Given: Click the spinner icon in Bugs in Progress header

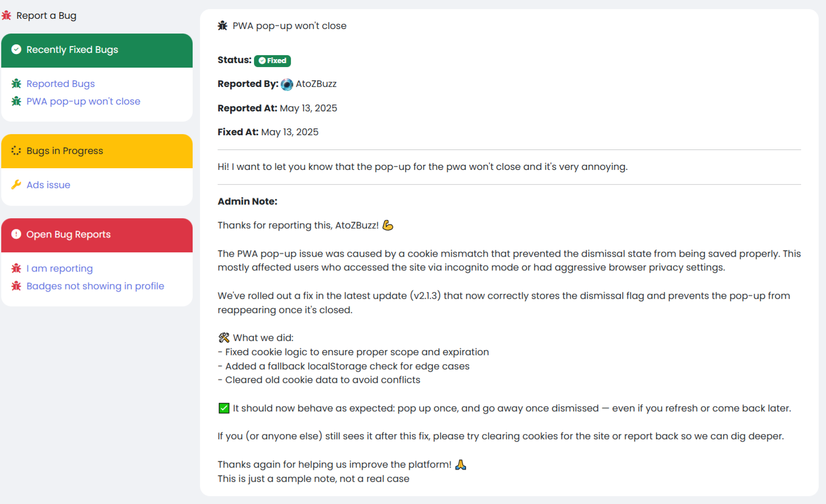Looking at the screenshot, I should (x=16, y=151).
